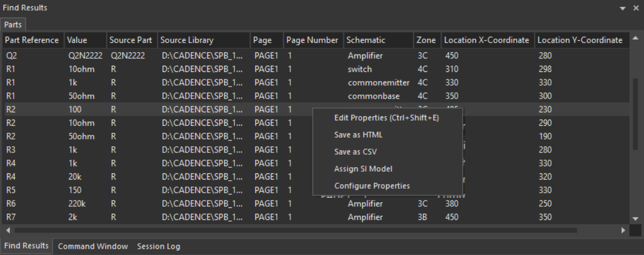Image resolution: width=644 pixels, height=255 pixels.
Task: Select the Parts tab
Action: pos(12,25)
